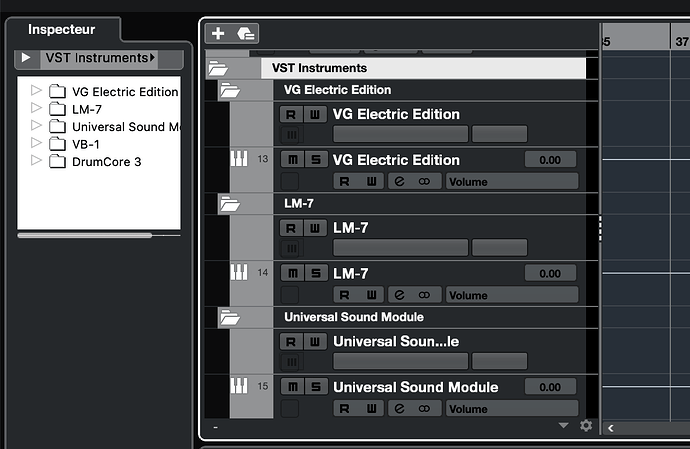This screenshot has width=690, height=449.
Task: Open Volume parameter dropdown on LM-7 track
Action: pos(511,295)
